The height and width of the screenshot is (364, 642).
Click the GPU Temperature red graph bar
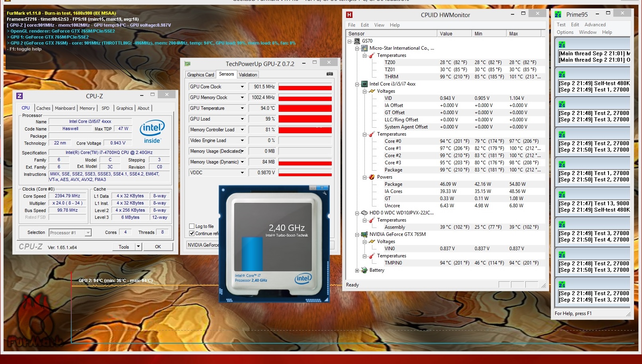[305, 108]
